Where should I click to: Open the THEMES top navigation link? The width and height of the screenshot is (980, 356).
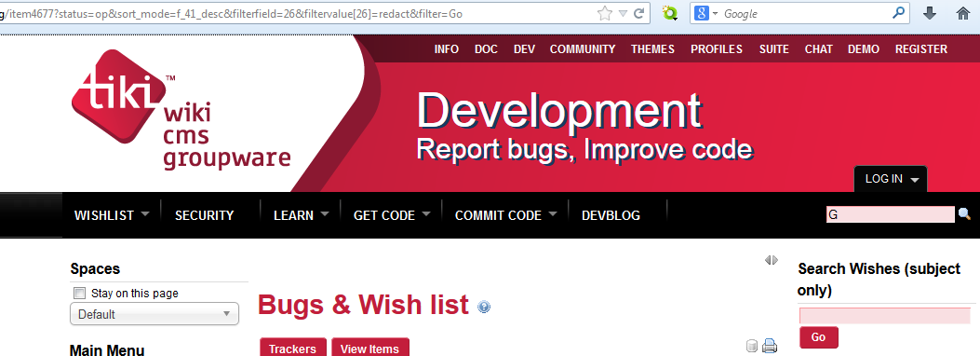tap(652, 48)
